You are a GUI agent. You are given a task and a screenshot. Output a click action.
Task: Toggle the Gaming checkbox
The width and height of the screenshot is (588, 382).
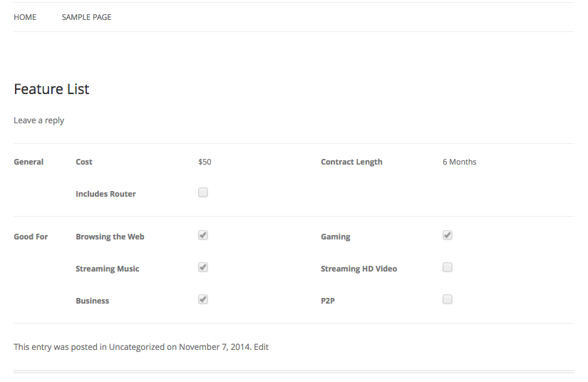tap(448, 235)
